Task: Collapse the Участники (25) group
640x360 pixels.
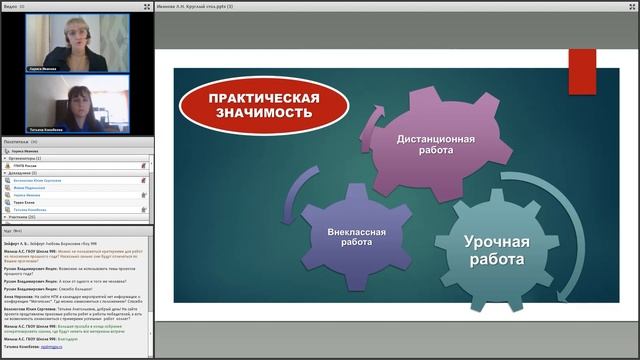Action: tap(5, 217)
